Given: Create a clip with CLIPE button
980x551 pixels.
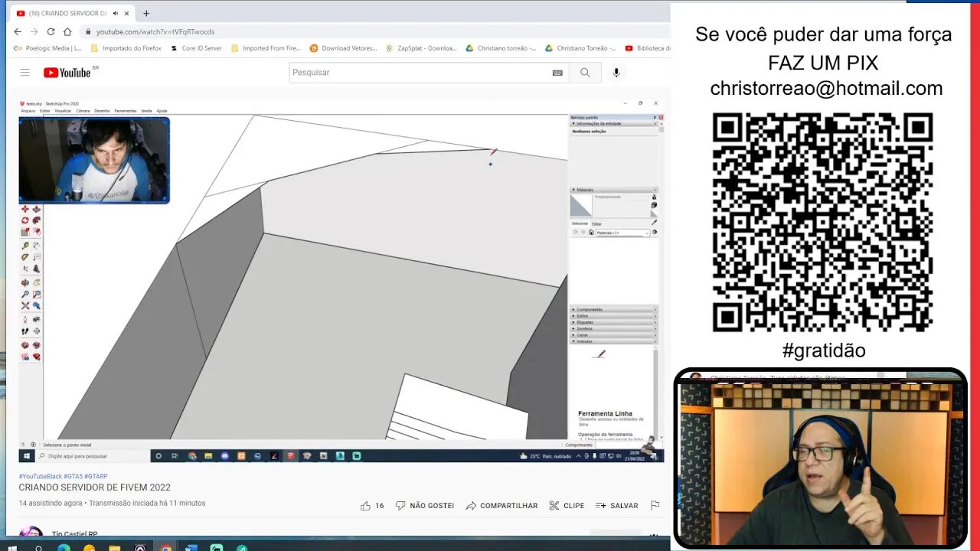Looking at the screenshot, I should pos(567,506).
